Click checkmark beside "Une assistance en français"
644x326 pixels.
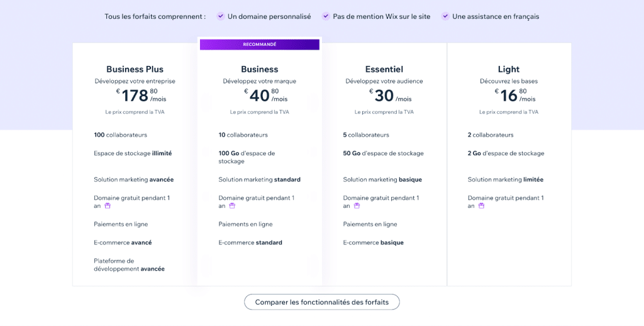[x=445, y=16]
